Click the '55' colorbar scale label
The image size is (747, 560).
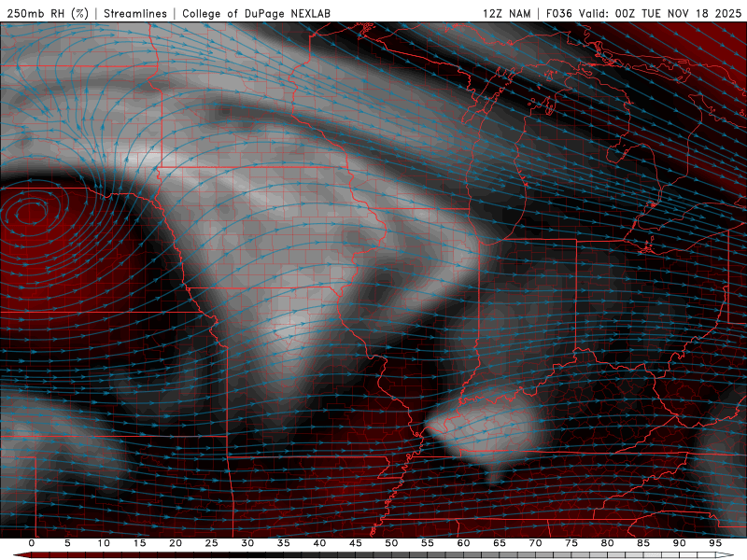click(428, 543)
